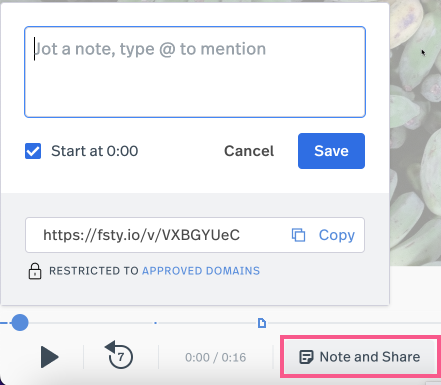This screenshot has height=385, width=441.
Task: Rewind seven seconds with the replay icon
Action: [x=119, y=355]
